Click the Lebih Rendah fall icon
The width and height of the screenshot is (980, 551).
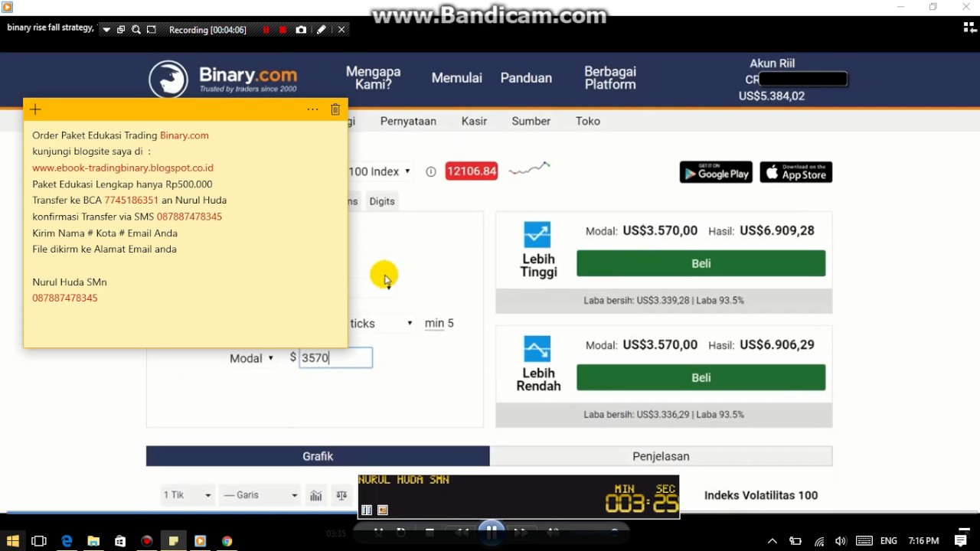(x=537, y=349)
